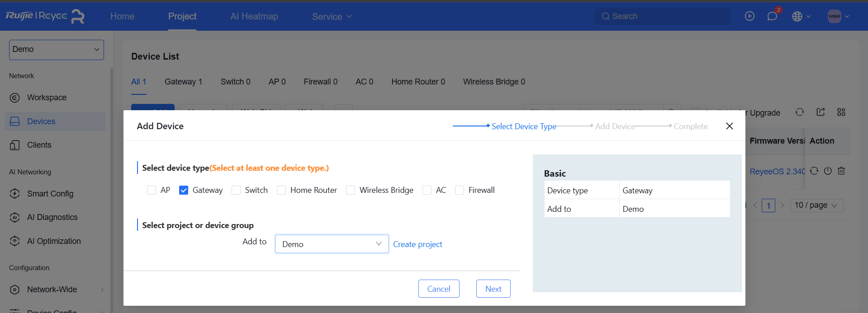Viewport: 868px width, 313px height.
Task: Click the add (plus) icon in header
Action: click(x=749, y=16)
